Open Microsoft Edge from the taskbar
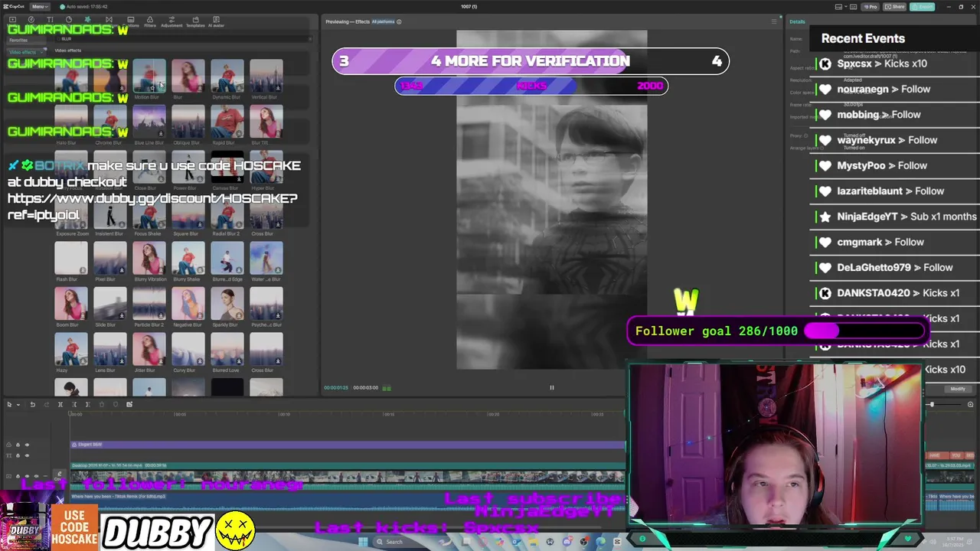 point(600,542)
